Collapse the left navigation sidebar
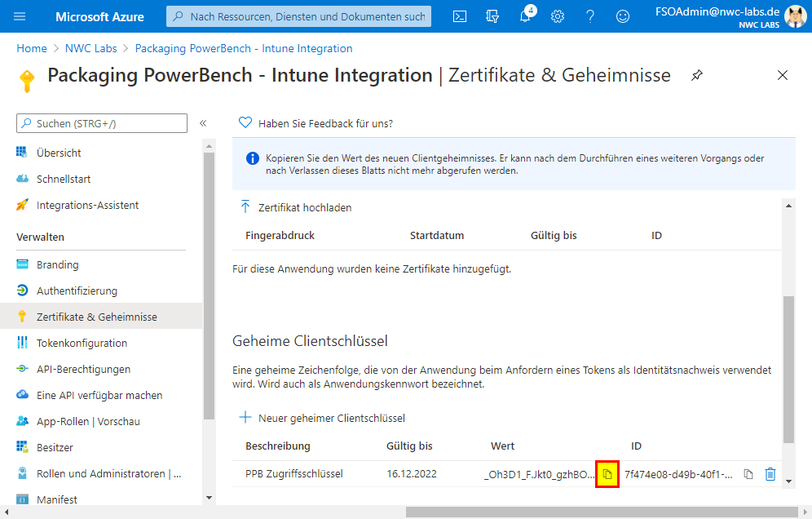The width and height of the screenshot is (812, 519). 203,123
